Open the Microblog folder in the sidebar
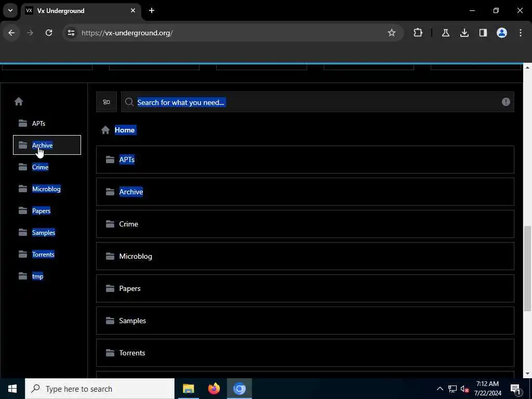Viewport: 532px width, 399px height. pyautogui.click(x=46, y=189)
